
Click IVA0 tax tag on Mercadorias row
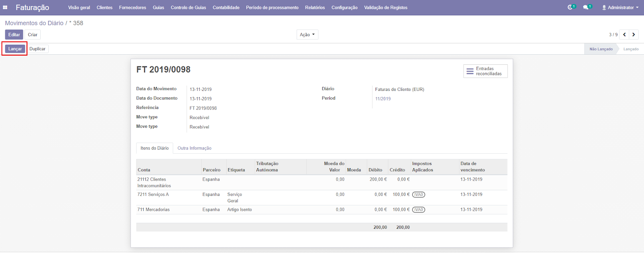point(419,210)
